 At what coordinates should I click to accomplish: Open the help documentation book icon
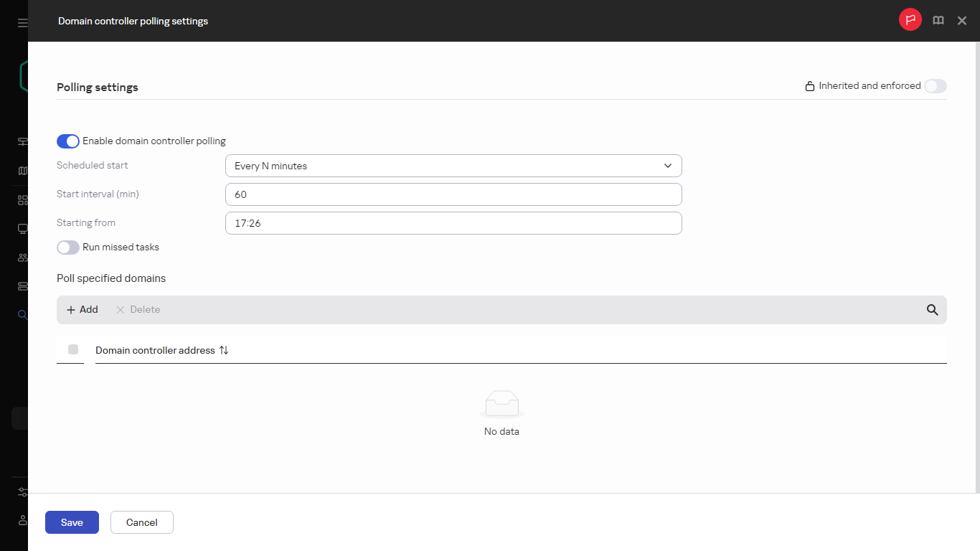938,20
